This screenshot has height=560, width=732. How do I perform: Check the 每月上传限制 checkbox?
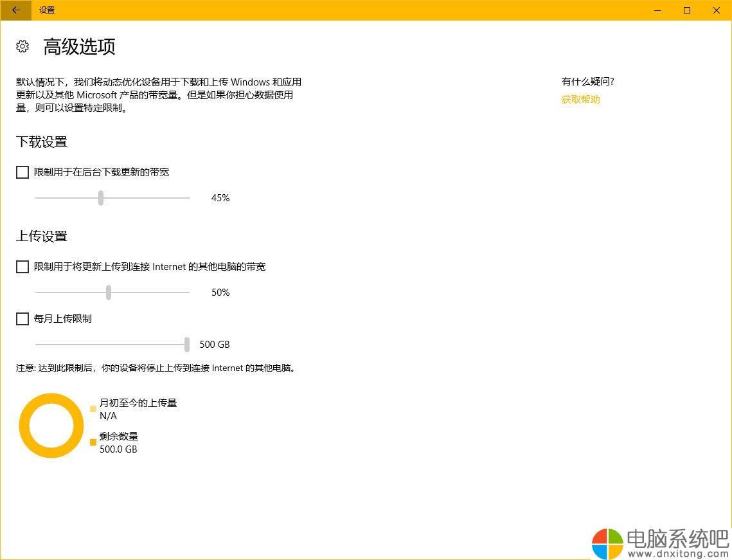click(x=22, y=319)
